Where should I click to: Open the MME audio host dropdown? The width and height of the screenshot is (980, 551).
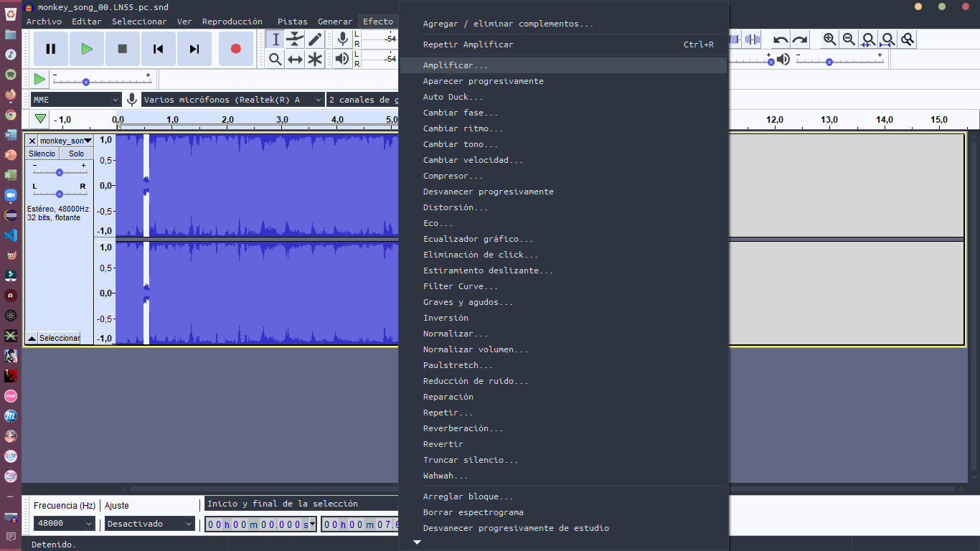click(x=76, y=100)
